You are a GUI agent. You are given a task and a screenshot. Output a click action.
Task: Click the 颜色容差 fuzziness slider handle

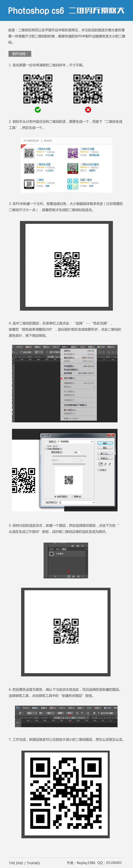[85, 456]
